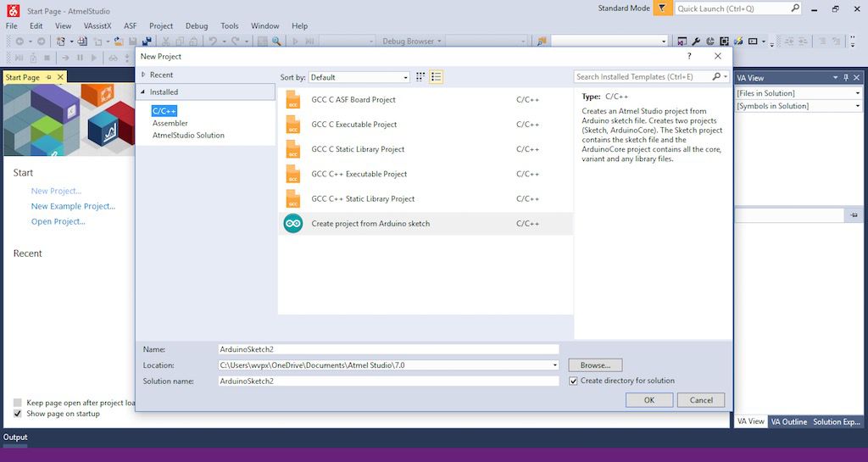Switch to the VA Outline tab
The width and height of the screenshot is (868, 462).
tap(789, 421)
